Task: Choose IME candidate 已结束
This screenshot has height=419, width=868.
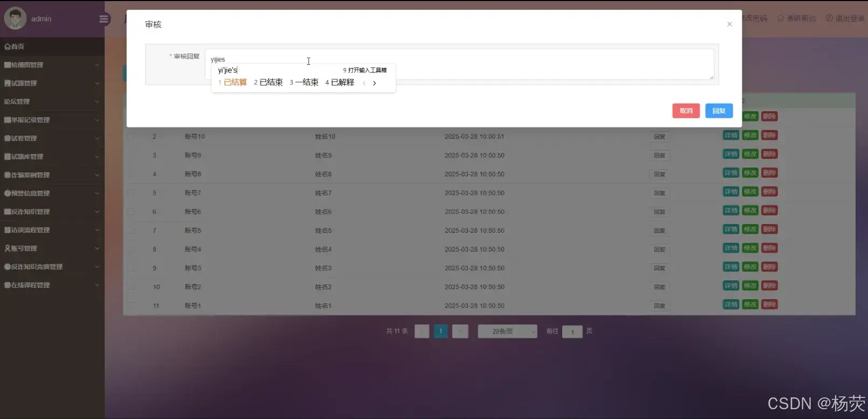Action: pyautogui.click(x=268, y=83)
